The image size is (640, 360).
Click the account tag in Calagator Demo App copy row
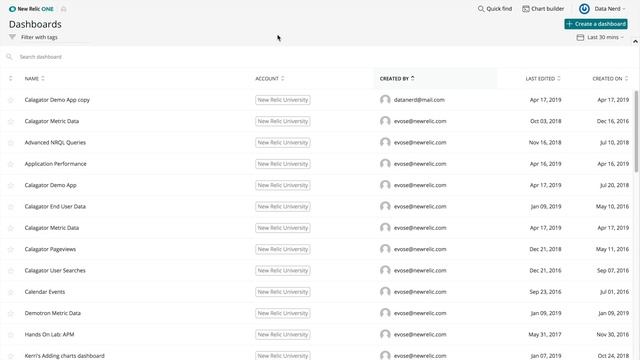point(283,100)
